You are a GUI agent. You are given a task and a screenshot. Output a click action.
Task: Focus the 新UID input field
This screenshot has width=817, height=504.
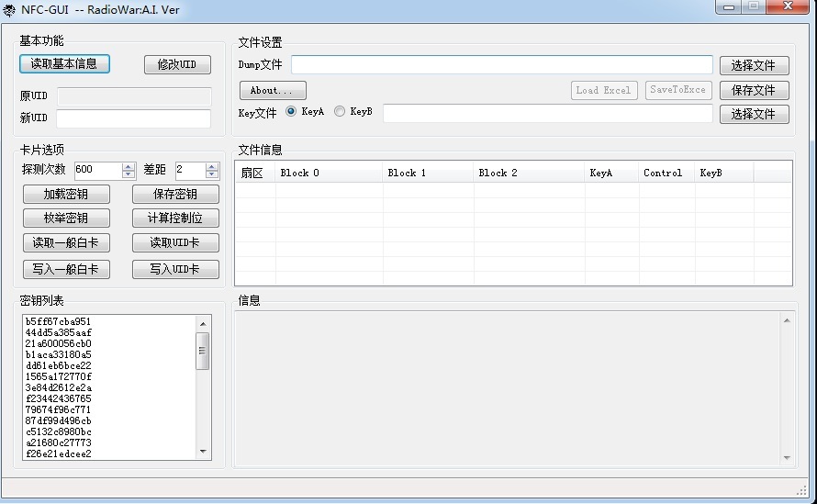133,118
